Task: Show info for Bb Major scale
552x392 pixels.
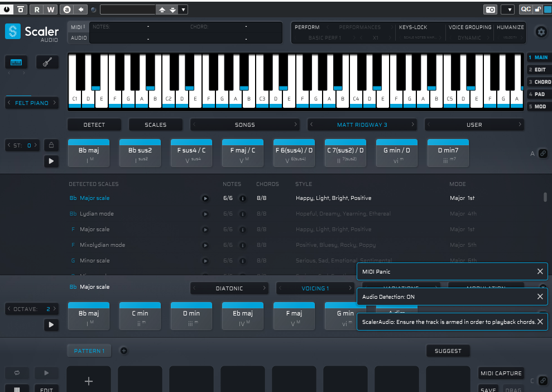Action: tap(243, 198)
